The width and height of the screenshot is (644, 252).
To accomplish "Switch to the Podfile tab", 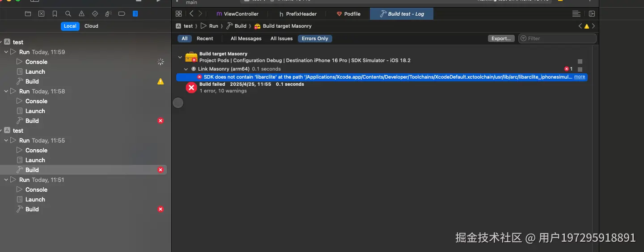I will (348, 14).
